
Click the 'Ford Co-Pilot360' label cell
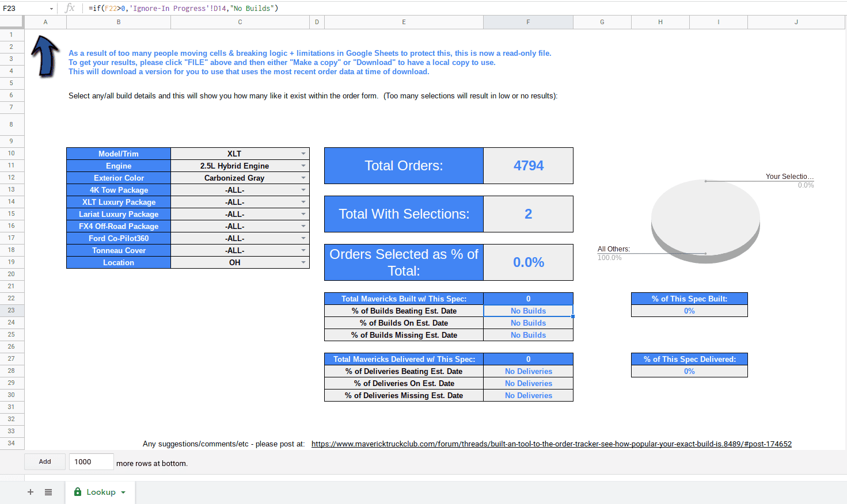tap(119, 238)
